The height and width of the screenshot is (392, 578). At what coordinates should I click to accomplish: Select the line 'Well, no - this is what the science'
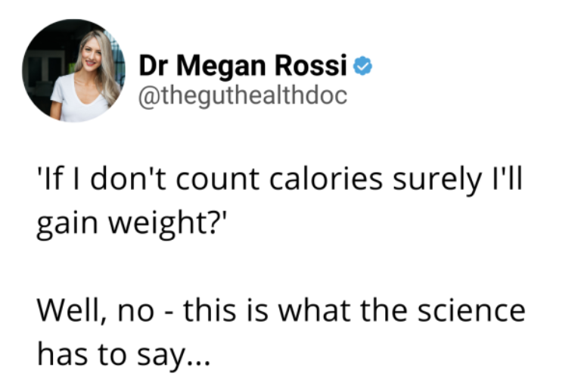[280, 310]
